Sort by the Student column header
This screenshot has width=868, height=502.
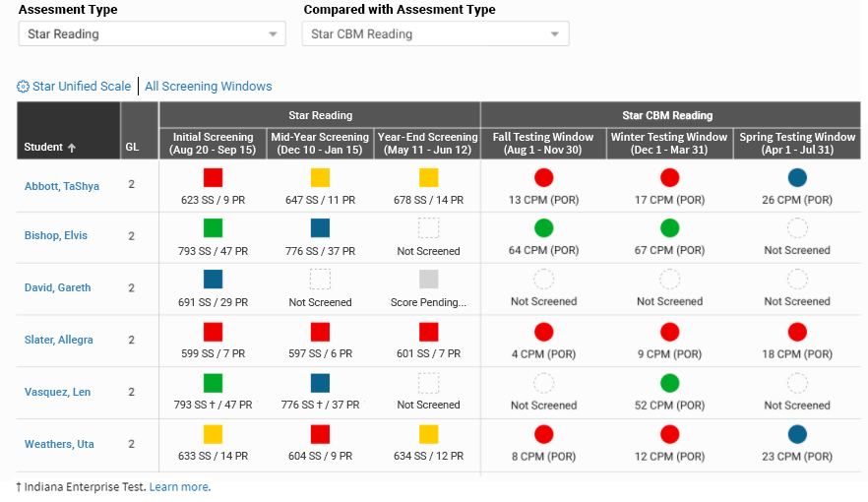coord(69,131)
